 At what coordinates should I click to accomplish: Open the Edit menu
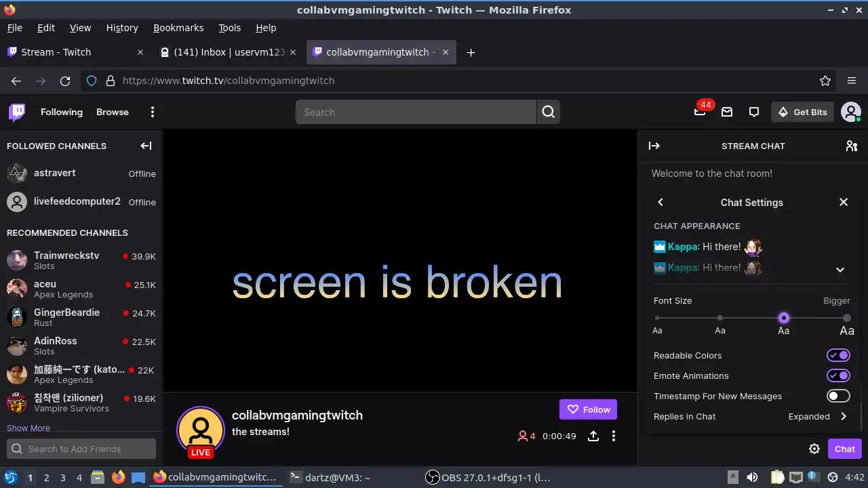tap(46, 28)
